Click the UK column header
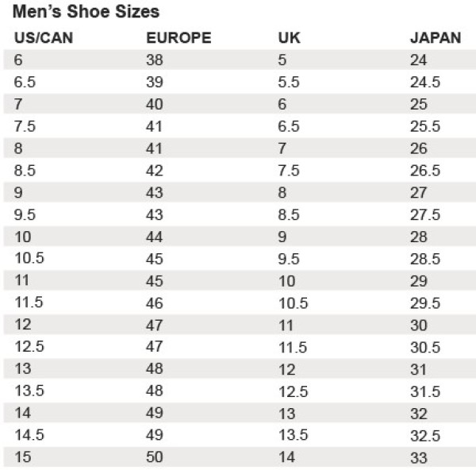Viewport: 476px width, 470px height. pyautogui.click(x=289, y=38)
